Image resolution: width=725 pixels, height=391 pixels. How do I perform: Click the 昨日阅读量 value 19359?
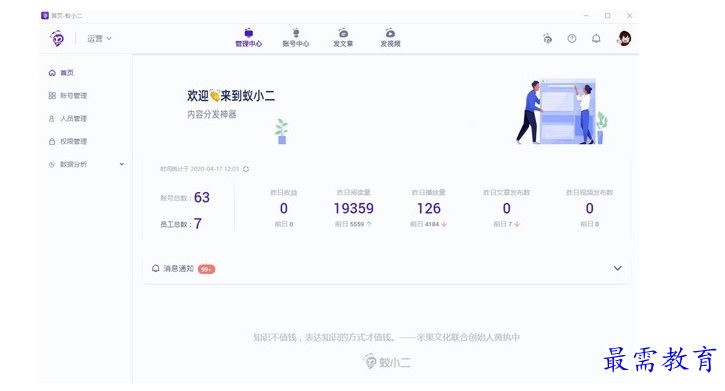(x=354, y=208)
